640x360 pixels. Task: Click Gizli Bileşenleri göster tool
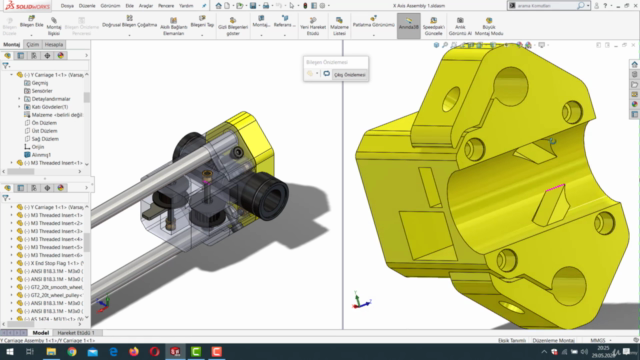click(x=233, y=26)
